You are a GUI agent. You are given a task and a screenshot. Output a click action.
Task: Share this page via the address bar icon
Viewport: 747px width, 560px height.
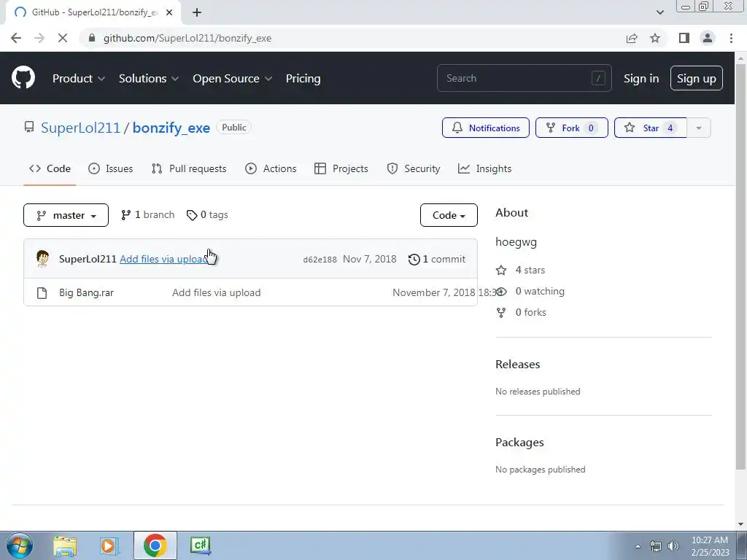point(632,38)
